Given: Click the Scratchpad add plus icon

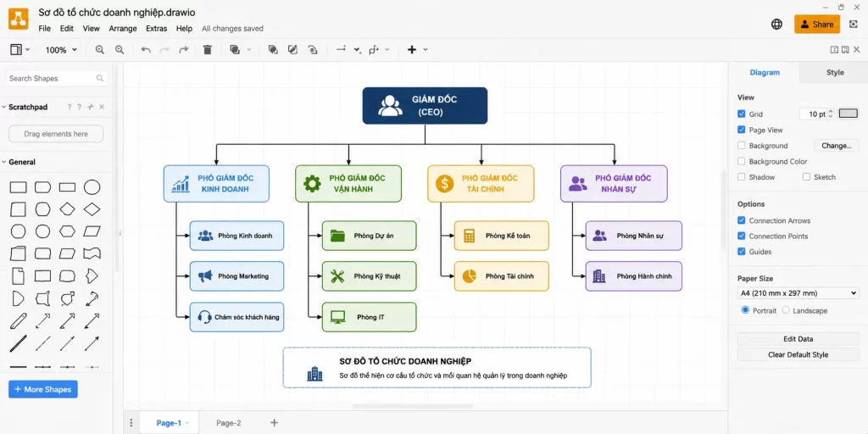Looking at the screenshot, I should point(91,107).
